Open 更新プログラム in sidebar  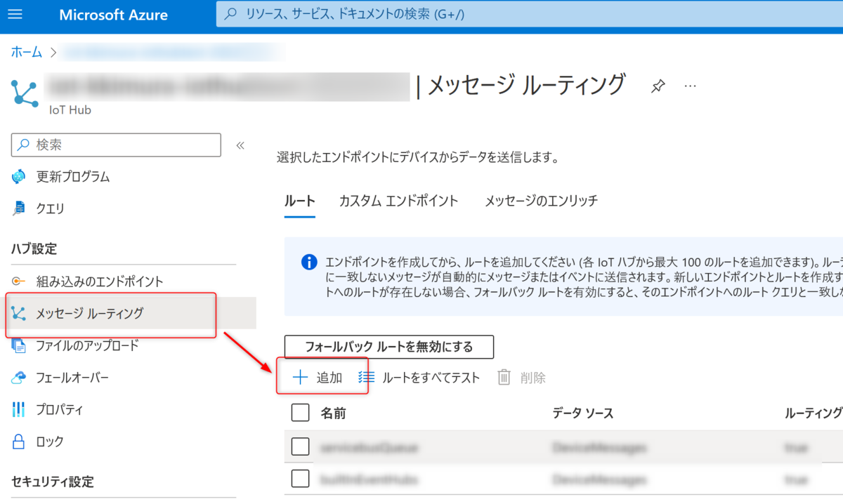click(73, 177)
